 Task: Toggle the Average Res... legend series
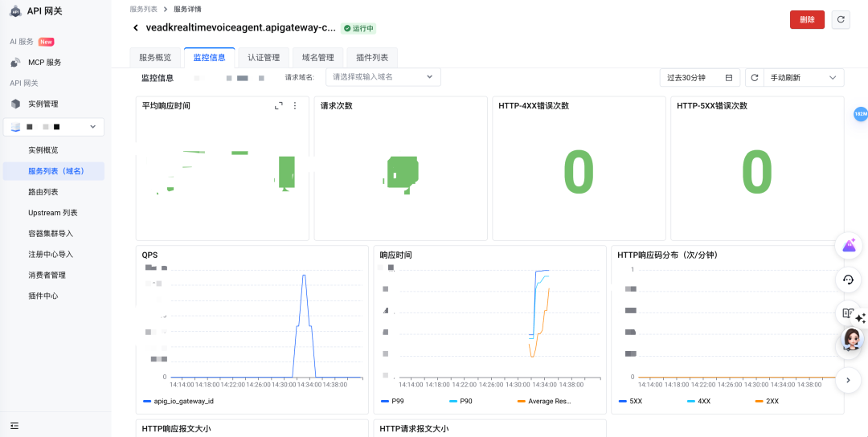coord(544,401)
